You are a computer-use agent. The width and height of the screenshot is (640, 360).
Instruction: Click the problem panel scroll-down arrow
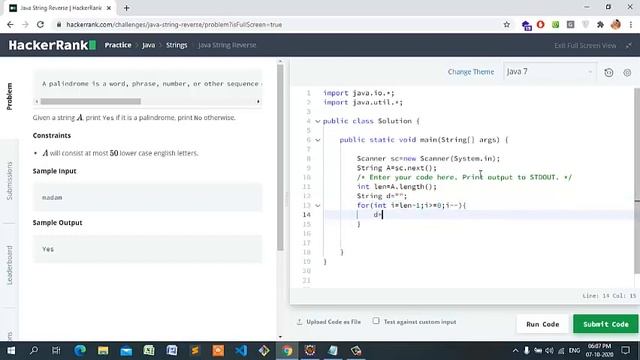tap(280, 337)
